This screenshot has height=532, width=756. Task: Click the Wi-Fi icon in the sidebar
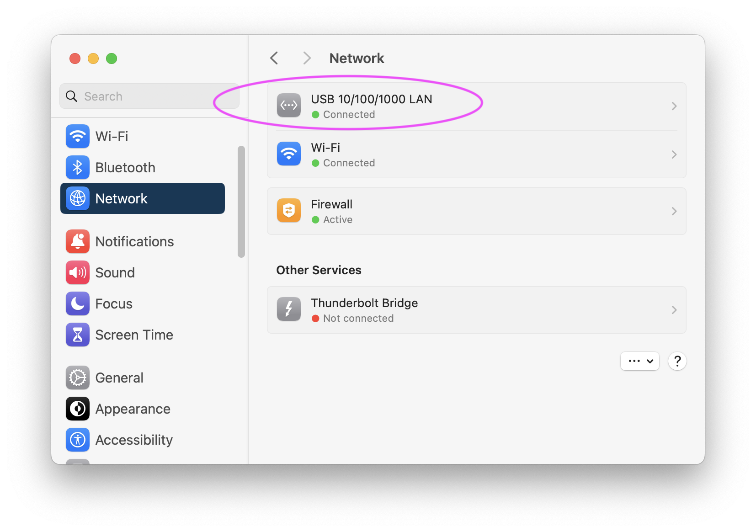tap(78, 136)
